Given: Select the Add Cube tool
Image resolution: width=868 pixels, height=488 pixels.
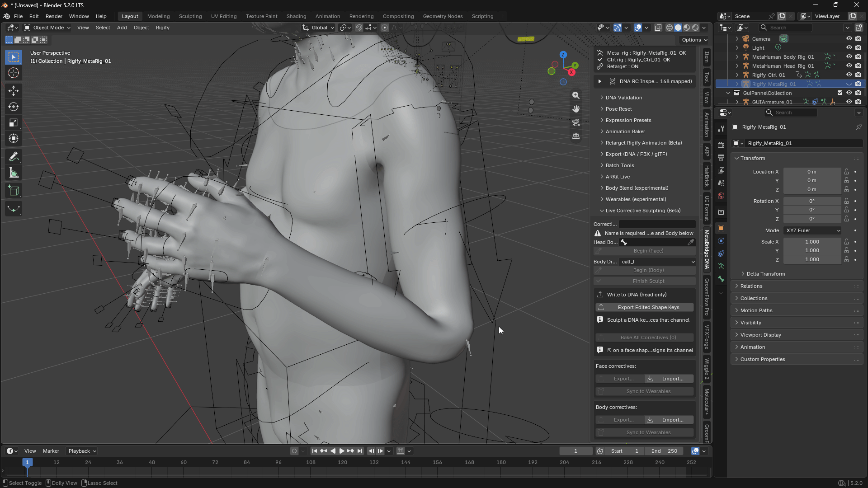Looking at the screenshot, I should pyautogui.click(x=14, y=191).
